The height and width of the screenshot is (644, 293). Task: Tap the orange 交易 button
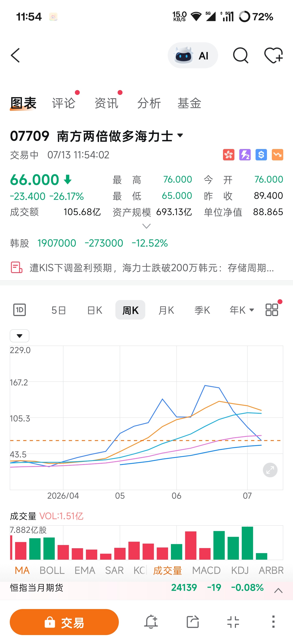(64, 622)
